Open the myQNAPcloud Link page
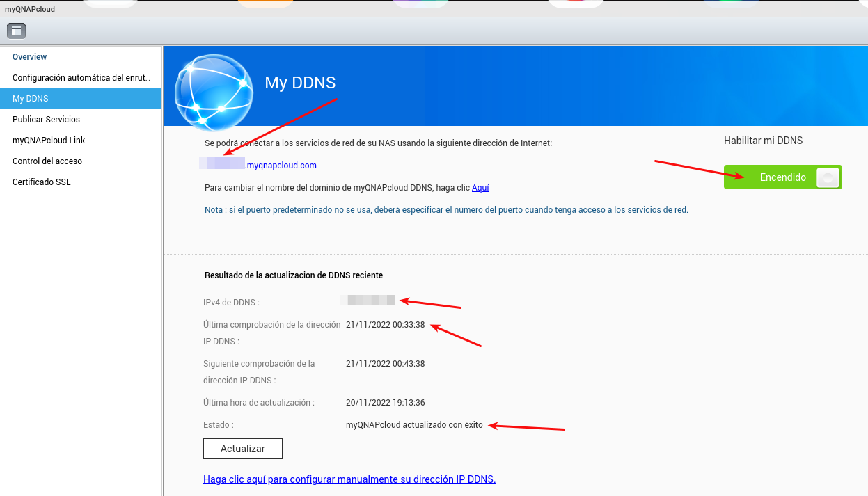The image size is (868, 496). coord(49,141)
